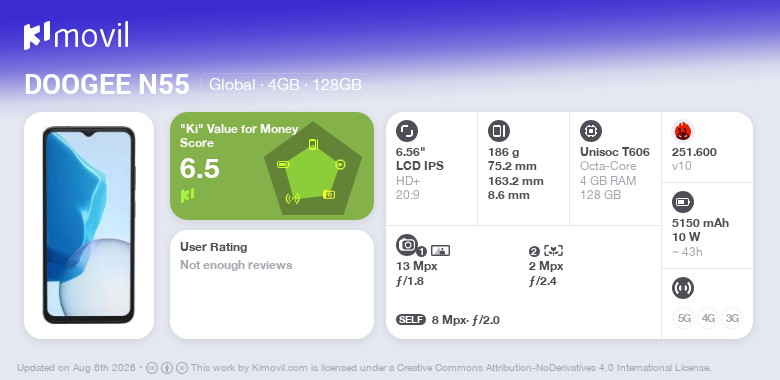Click the phone dimensions icon
The height and width of the screenshot is (380, 780).
tap(498, 131)
